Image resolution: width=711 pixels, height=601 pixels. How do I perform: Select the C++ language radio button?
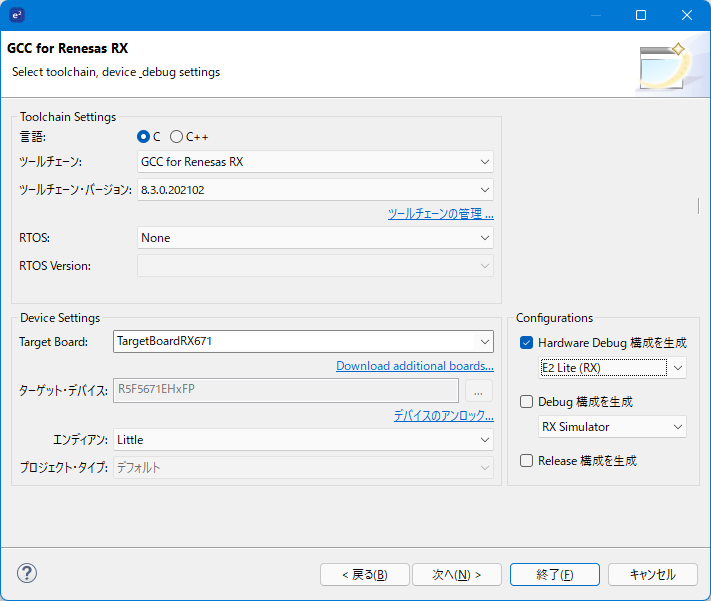point(176,137)
